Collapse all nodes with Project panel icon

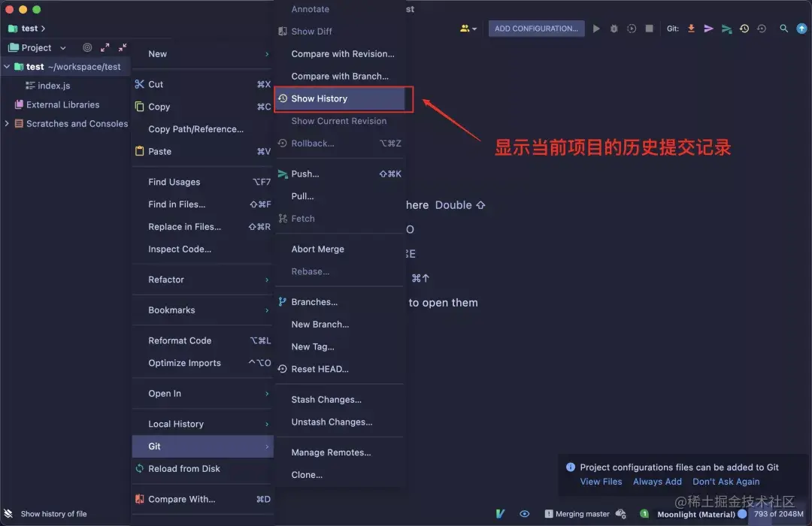[122, 47]
